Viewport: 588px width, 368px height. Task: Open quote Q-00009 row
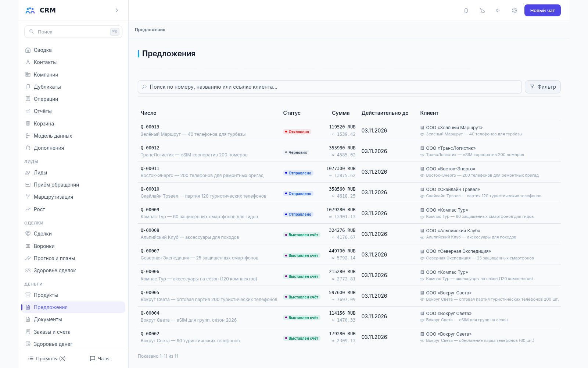(x=349, y=213)
